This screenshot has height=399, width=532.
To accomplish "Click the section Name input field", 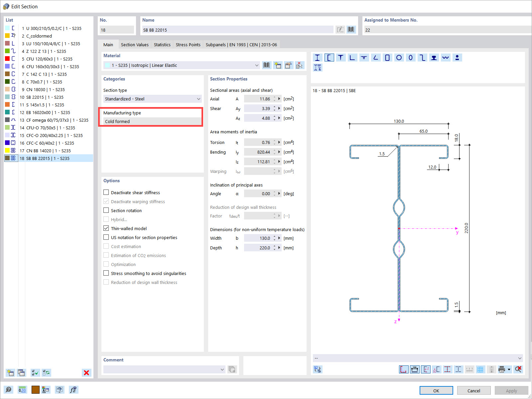I will click(237, 30).
